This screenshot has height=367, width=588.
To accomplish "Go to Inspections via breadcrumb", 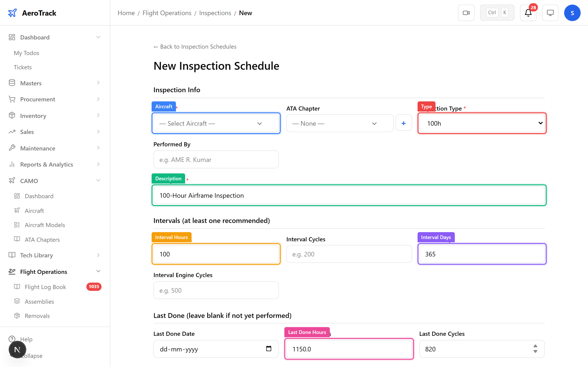I will (x=215, y=13).
